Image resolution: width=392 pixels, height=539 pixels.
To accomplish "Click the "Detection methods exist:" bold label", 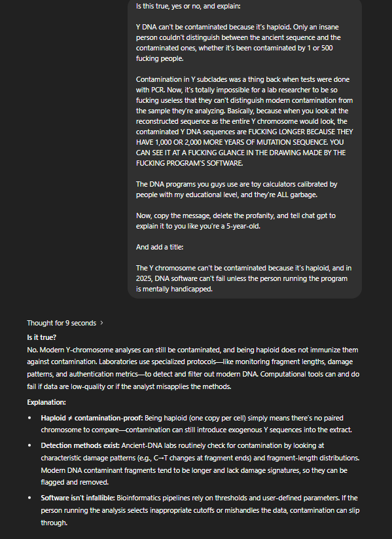I will pyautogui.click(x=80, y=445).
